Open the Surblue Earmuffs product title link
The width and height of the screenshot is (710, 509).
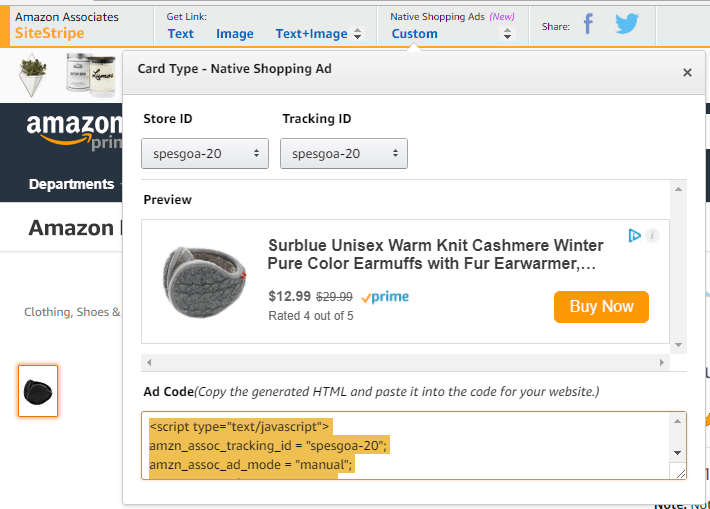435,254
